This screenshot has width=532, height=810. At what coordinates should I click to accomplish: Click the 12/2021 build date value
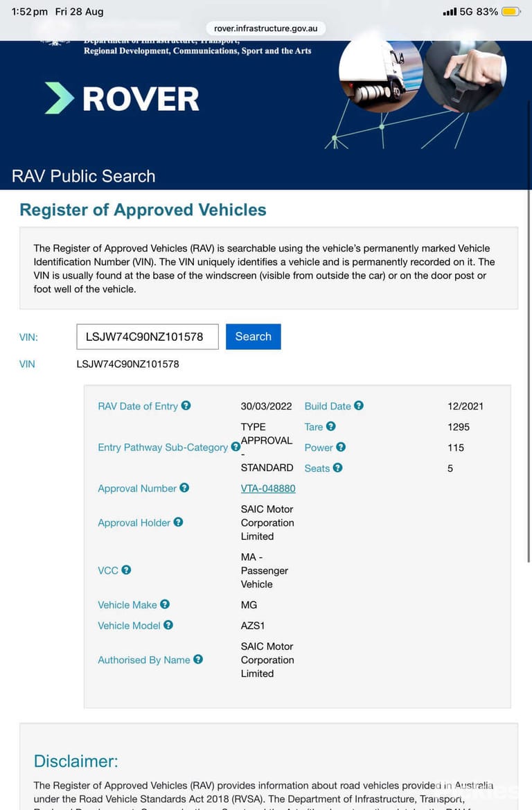pyautogui.click(x=465, y=406)
